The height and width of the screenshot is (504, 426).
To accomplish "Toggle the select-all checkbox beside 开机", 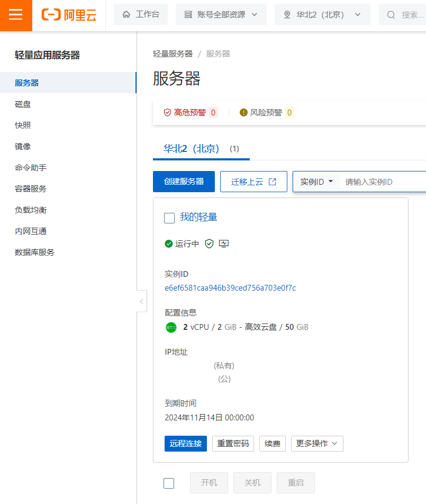I will 169,483.
